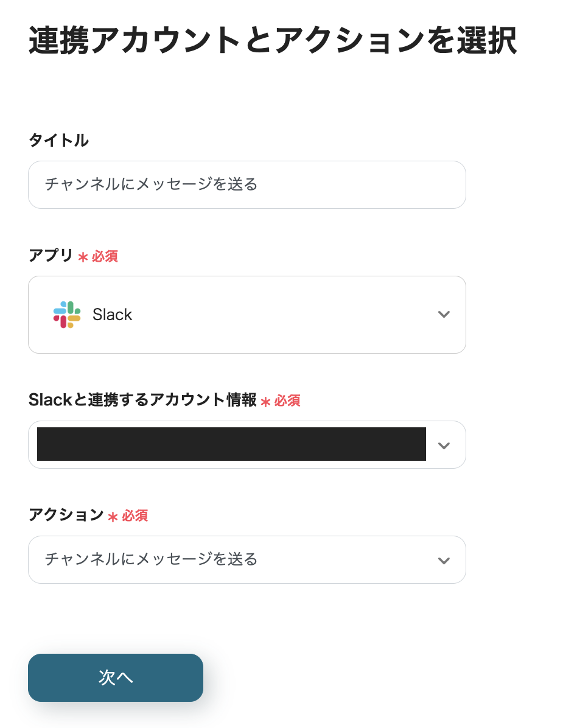This screenshot has height=728, width=577.
Task: Click asterisk next to Slackと連携するアカウント情報
Action: coord(265,402)
